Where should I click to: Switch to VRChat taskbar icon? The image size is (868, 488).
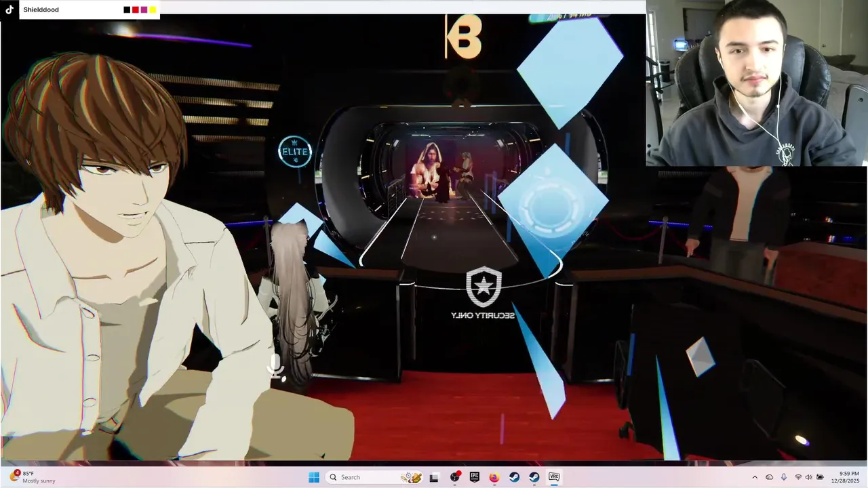(x=553, y=477)
